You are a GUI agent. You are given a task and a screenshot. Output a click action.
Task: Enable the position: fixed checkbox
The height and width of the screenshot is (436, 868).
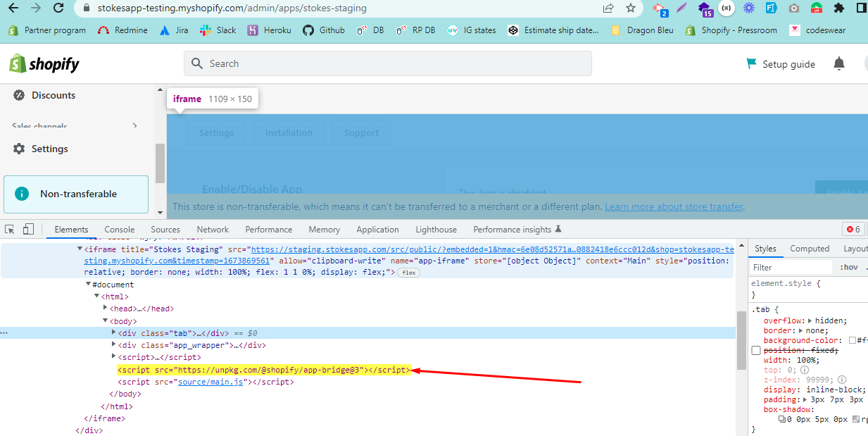(x=756, y=350)
